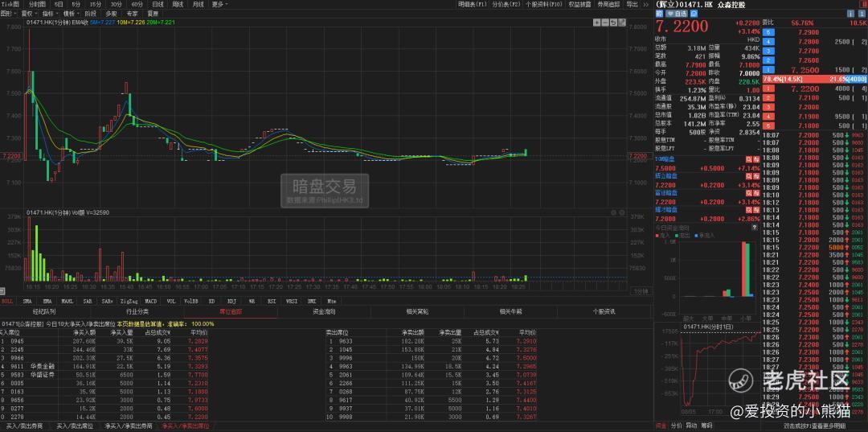Viewport: 868px width, 432px height.
Task: Zoom in the chart with plus icon
Action: [596, 23]
